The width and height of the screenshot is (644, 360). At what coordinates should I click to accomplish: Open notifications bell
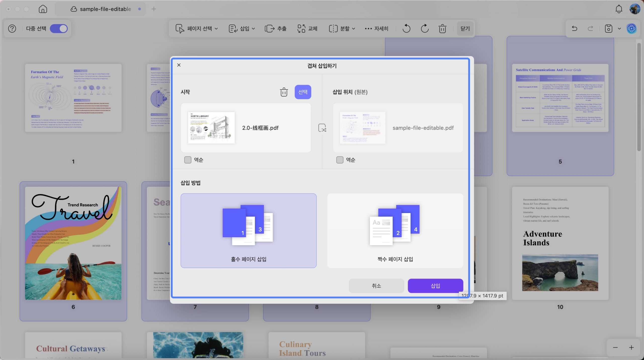pos(619,9)
